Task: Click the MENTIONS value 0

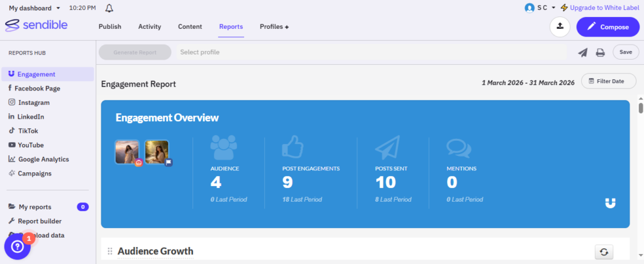Action: point(452,182)
